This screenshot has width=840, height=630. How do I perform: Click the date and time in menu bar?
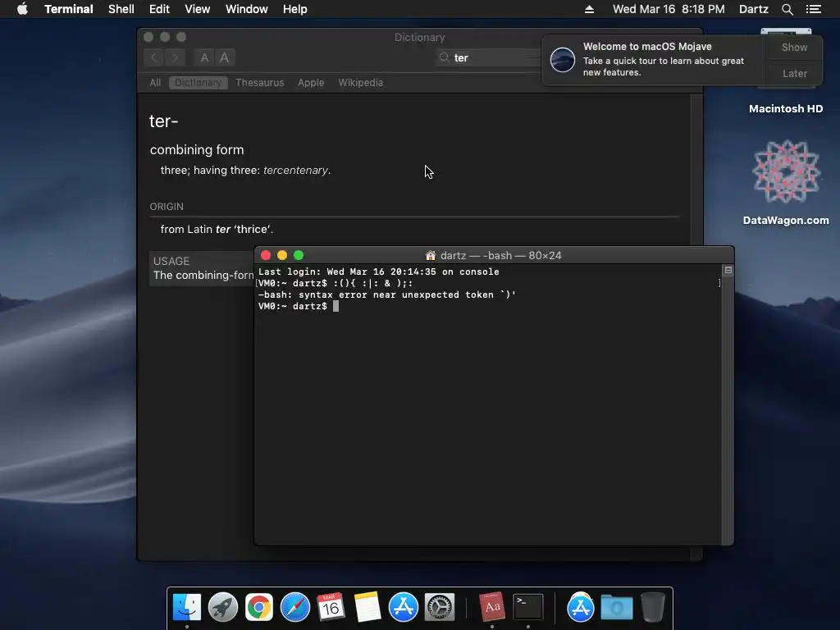[x=669, y=9]
